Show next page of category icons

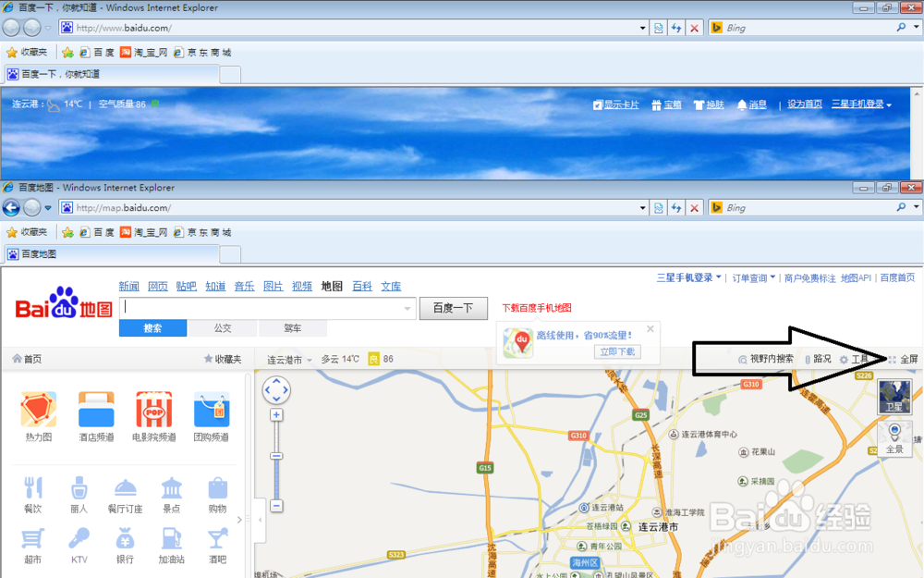(239, 520)
